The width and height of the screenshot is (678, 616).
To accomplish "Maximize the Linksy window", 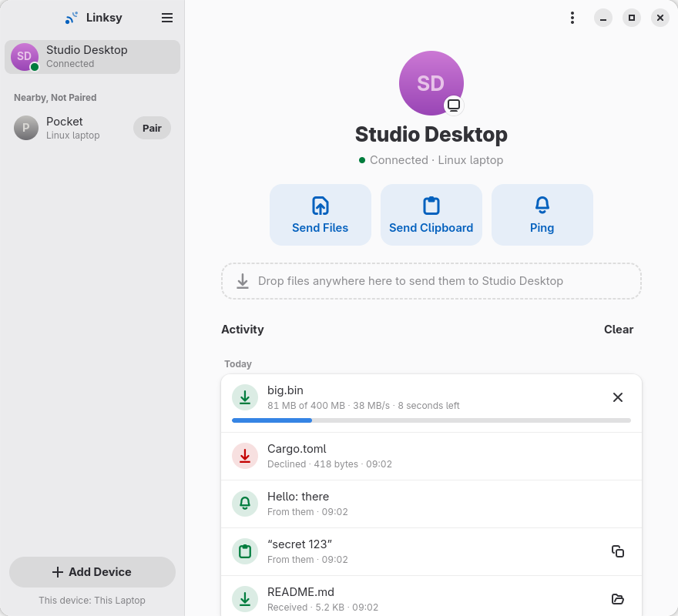I will tap(631, 18).
